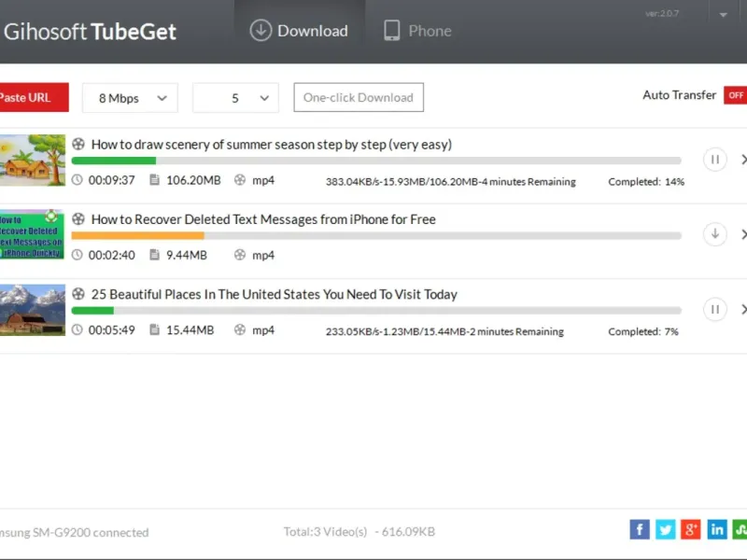The image size is (747, 560).
Task: Open the Google Plus share icon
Action: pos(691,530)
